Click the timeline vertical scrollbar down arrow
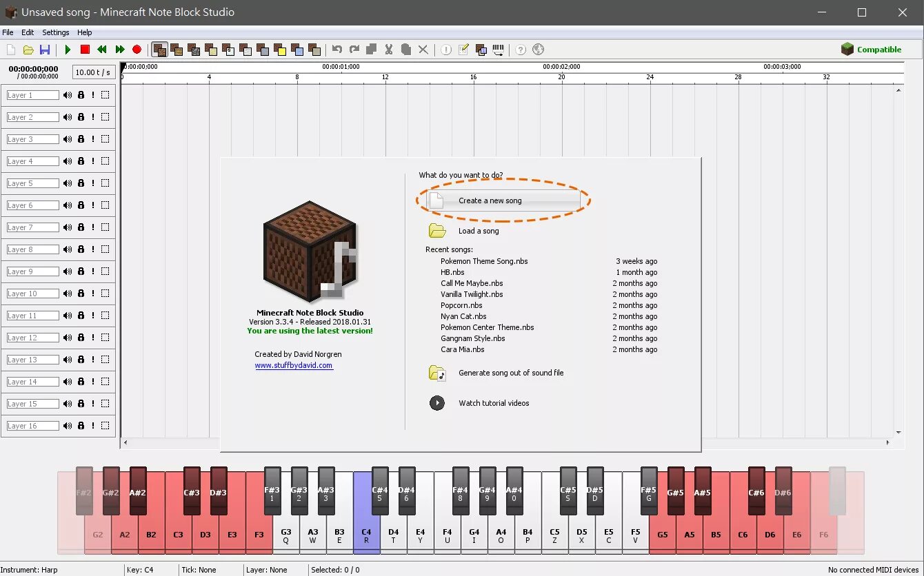 click(x=898, y=433)
